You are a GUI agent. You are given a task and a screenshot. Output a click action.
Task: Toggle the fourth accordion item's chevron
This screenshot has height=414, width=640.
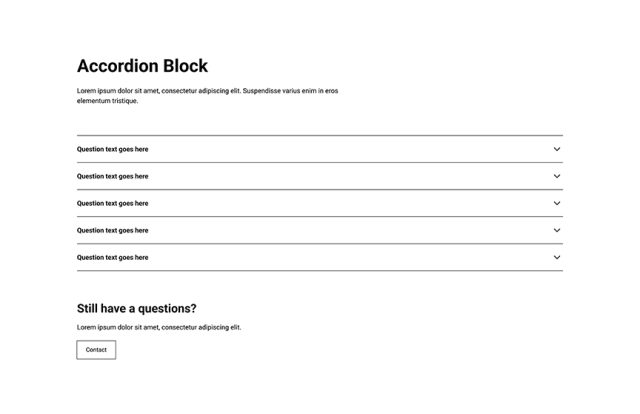pos(557,230)
